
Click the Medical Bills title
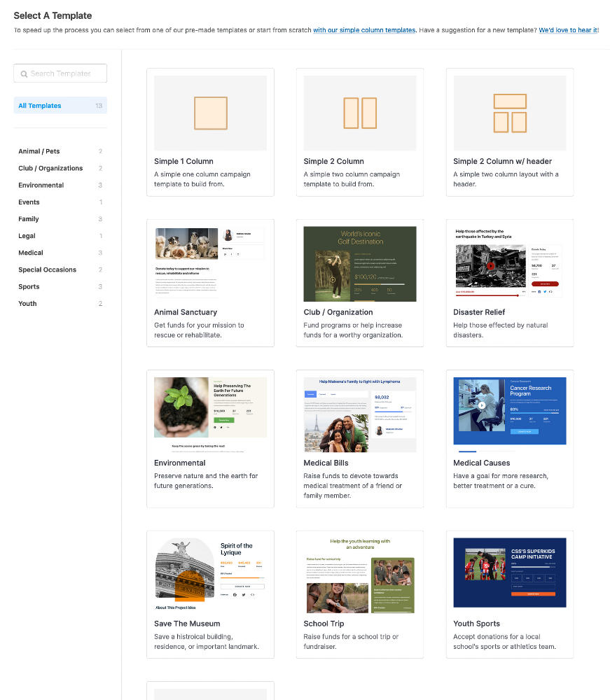pyautogui.click(x=326, y=463)
